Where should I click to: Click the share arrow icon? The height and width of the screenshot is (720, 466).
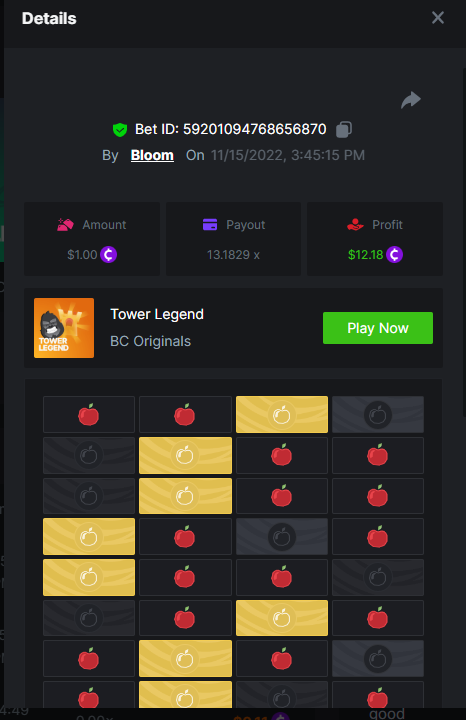pyautogui.click(x=410, y=100)
